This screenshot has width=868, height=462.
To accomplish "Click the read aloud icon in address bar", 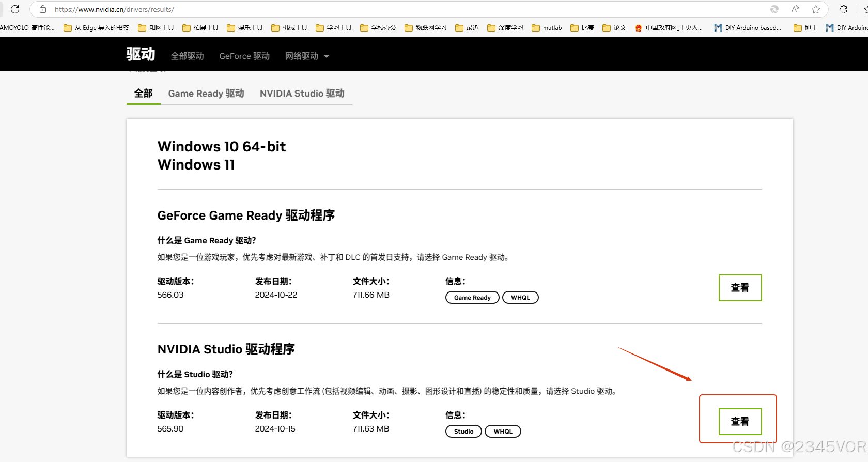I will [x=795, y=9].
